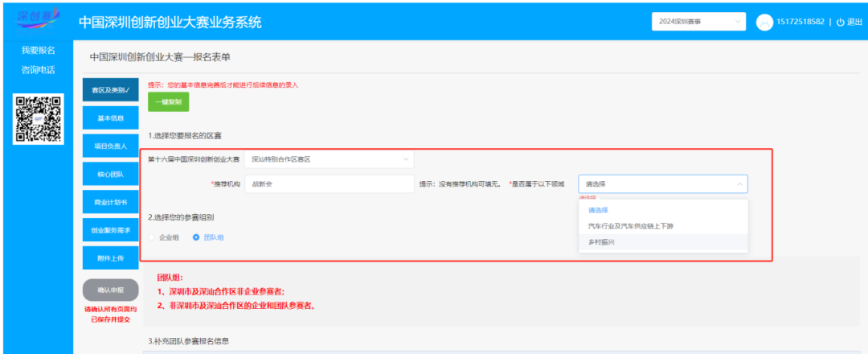This screenshot has width=868, height=354.
Task: Open the 商业计划书 tab
Action: 110,202
